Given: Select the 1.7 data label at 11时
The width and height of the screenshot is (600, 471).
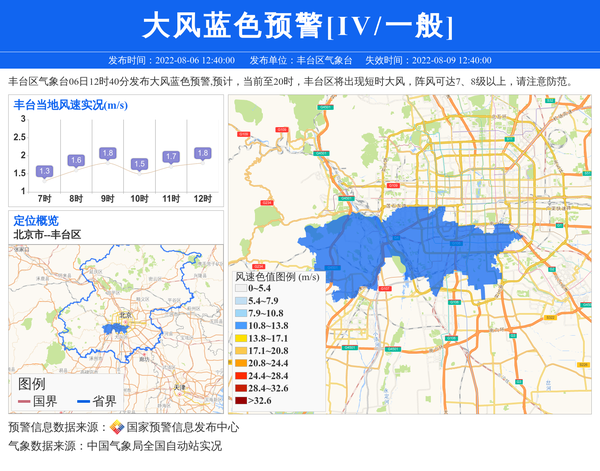Looking at the screenshot, I should pyautogui.click(x=171, y=156).
